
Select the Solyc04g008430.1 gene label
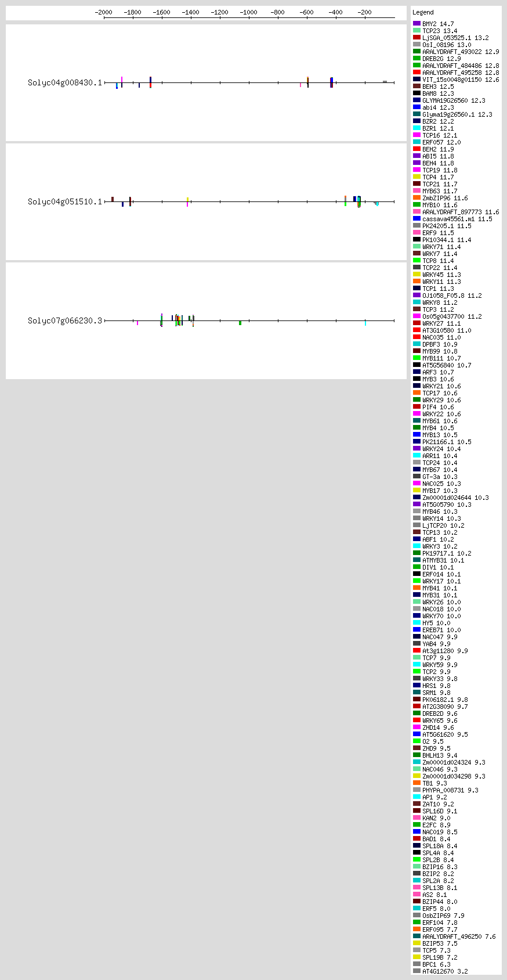click(65, 83)
